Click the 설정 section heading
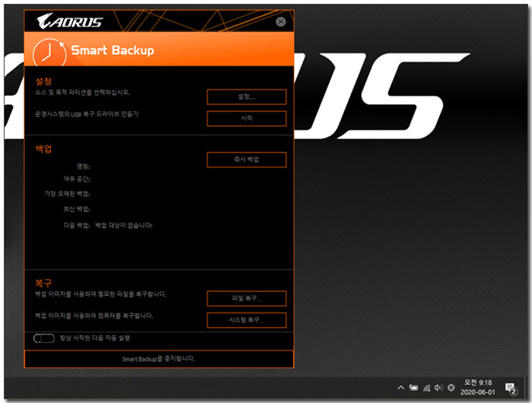 pyautogui.click(x=43, y=81)
